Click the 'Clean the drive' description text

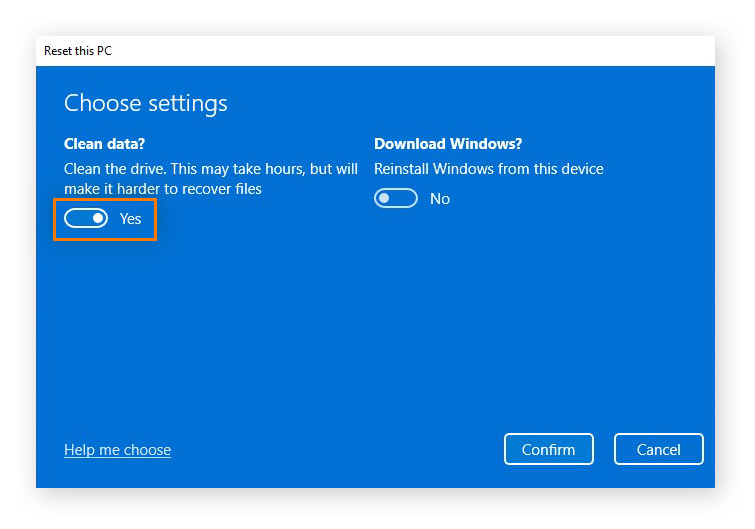(x=211, y=179)
